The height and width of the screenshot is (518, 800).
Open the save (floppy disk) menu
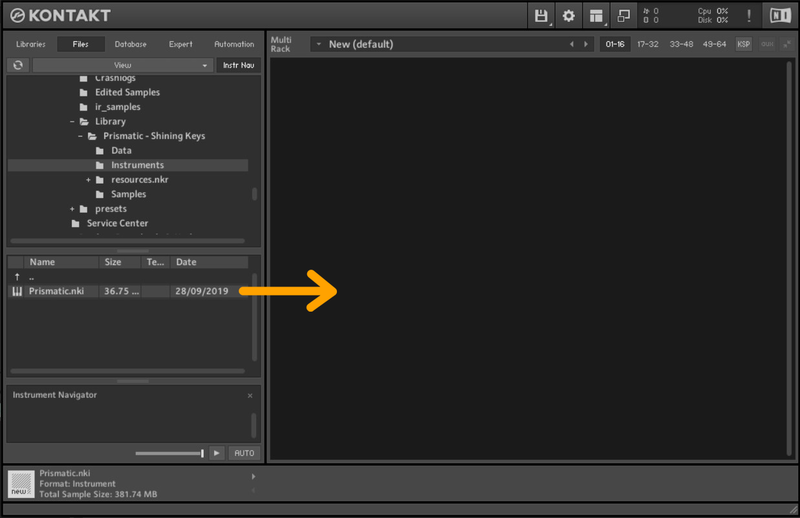[541, 16]
